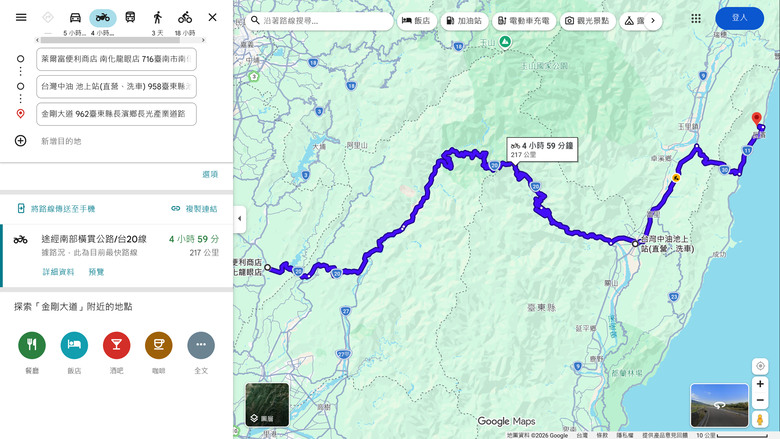Choose bicycle travel mode
This screenshot has height=439, width=780.
pos(185,17)
